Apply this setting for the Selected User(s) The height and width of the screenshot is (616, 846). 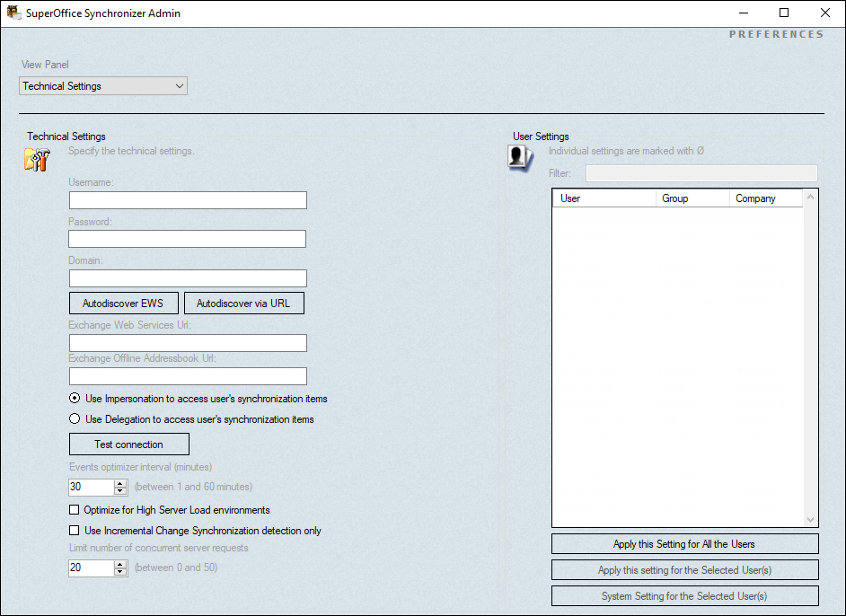point(684,569)
